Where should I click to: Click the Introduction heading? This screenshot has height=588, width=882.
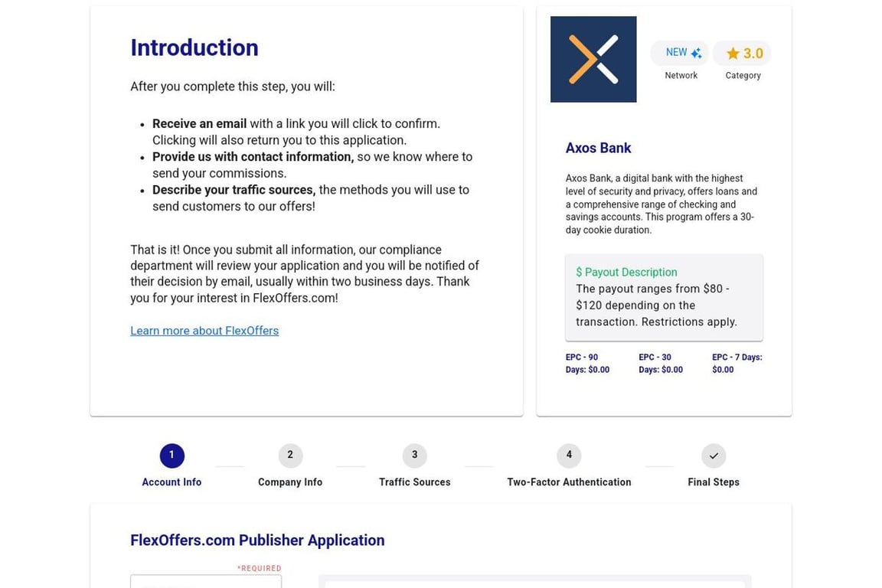point(194,47)
